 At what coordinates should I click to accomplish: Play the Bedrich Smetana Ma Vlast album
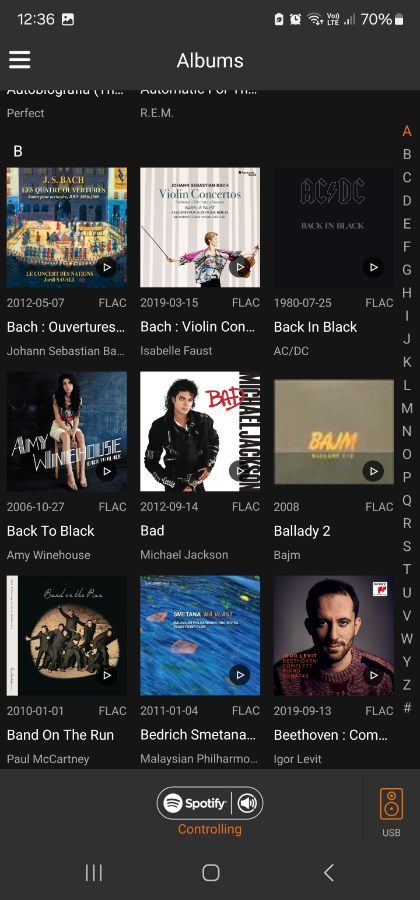click(239, 675)
